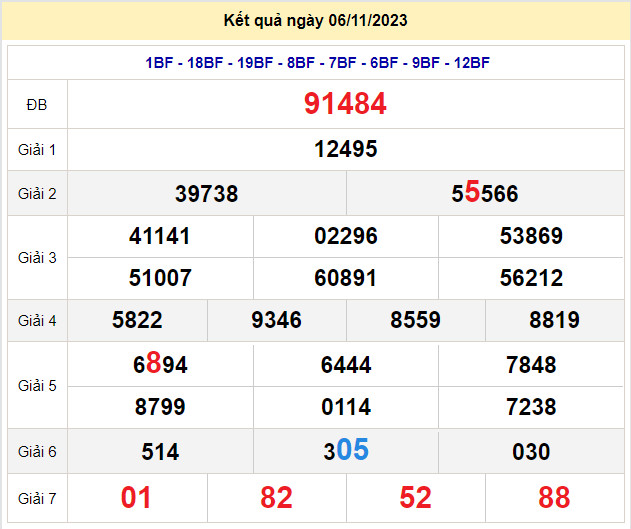This screenshot has height=529, width=631.
Task: Click the Giải 1 number 12495
Action: [x=346, y=149]
